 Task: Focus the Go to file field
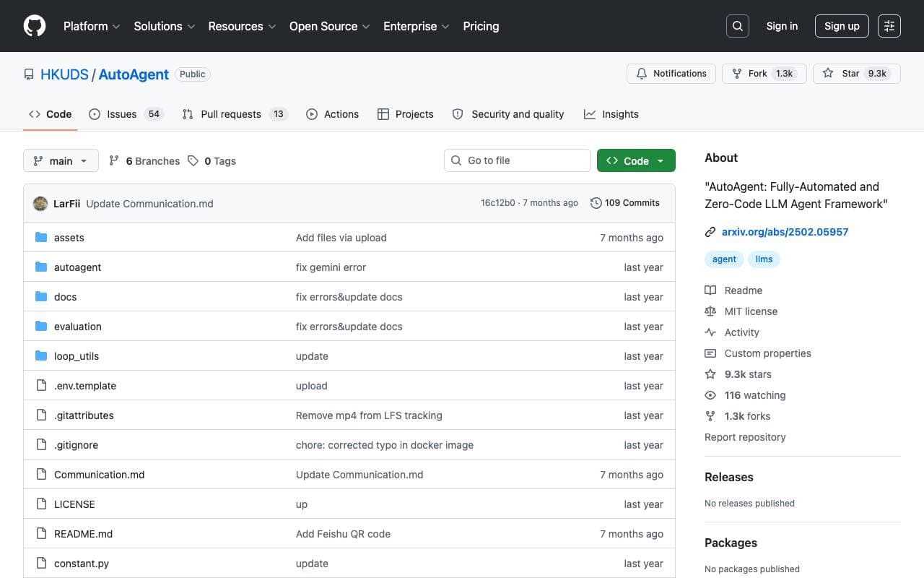click(x=518, y=160)
